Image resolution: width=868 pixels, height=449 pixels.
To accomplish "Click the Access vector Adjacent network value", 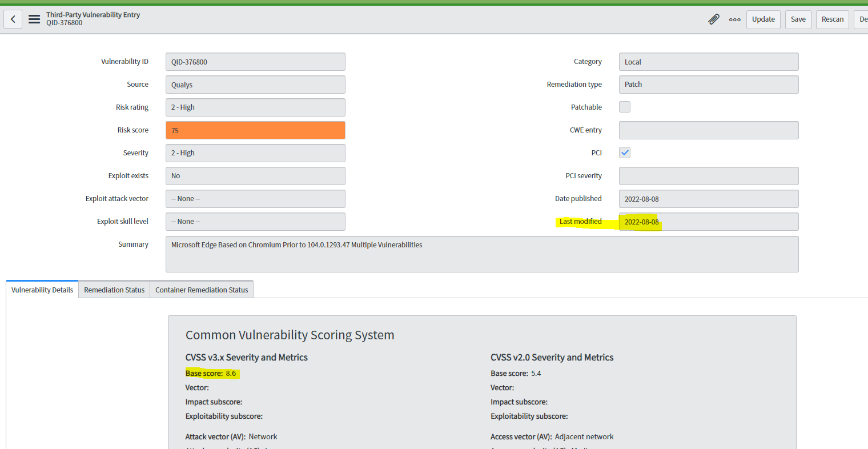I will coord(584,436).
